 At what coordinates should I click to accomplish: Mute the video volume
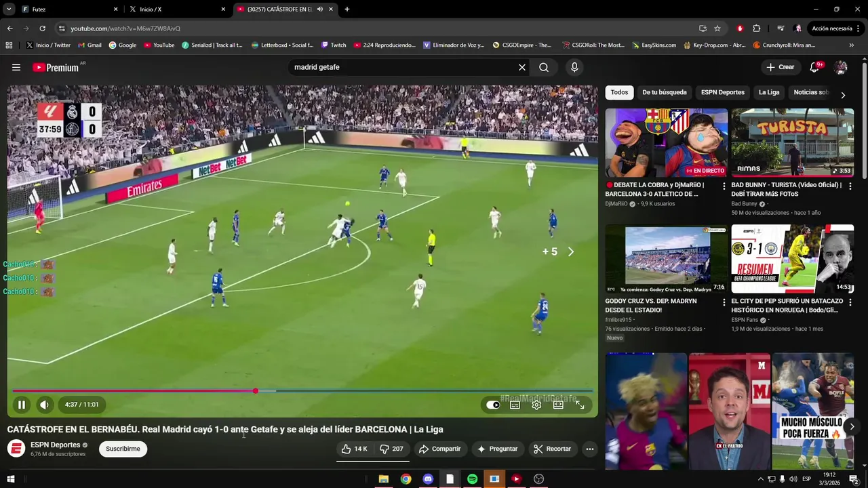point(44,405)
